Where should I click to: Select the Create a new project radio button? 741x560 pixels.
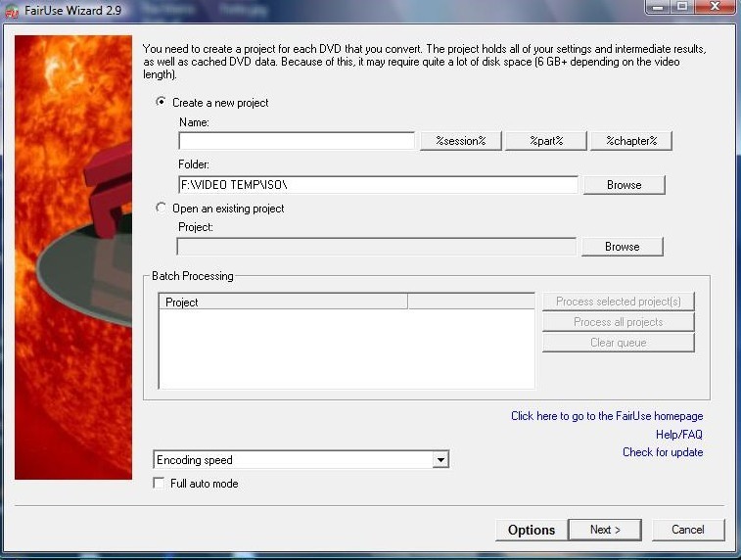click(162, 102)
